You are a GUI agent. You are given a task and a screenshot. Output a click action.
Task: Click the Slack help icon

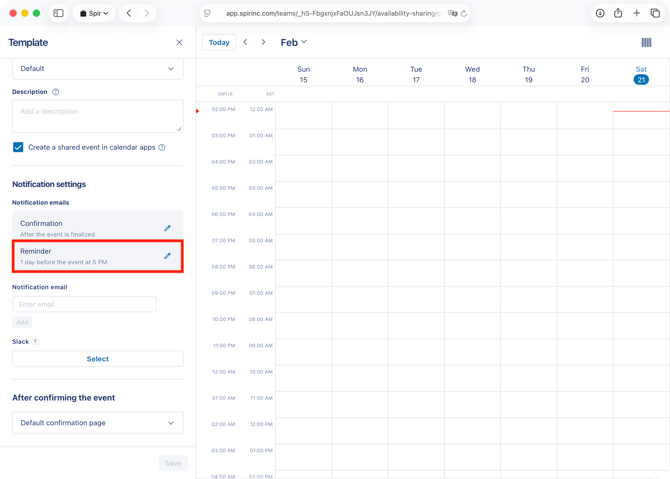35,341
